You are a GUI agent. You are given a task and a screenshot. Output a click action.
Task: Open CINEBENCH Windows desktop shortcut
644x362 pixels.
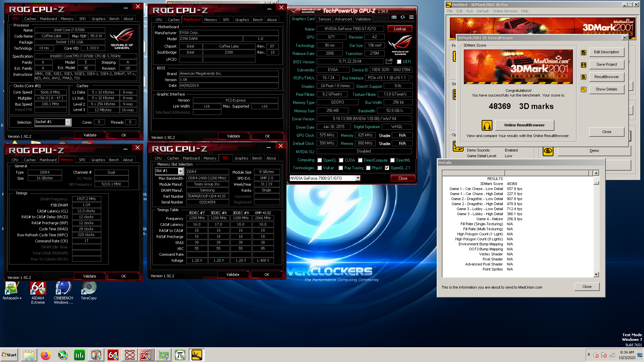point(63,293)
